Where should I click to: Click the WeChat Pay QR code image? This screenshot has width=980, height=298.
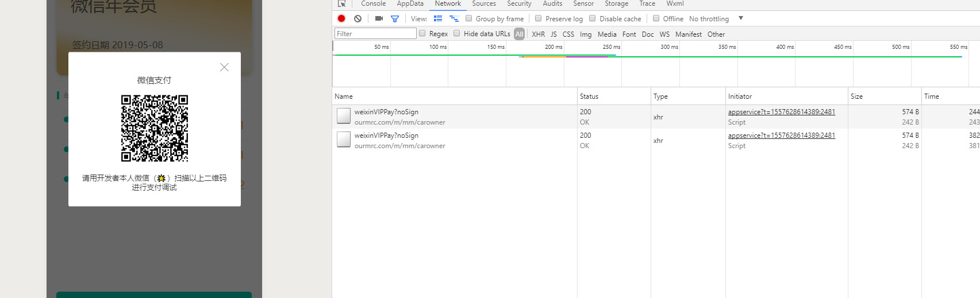[x=155, y=128]
